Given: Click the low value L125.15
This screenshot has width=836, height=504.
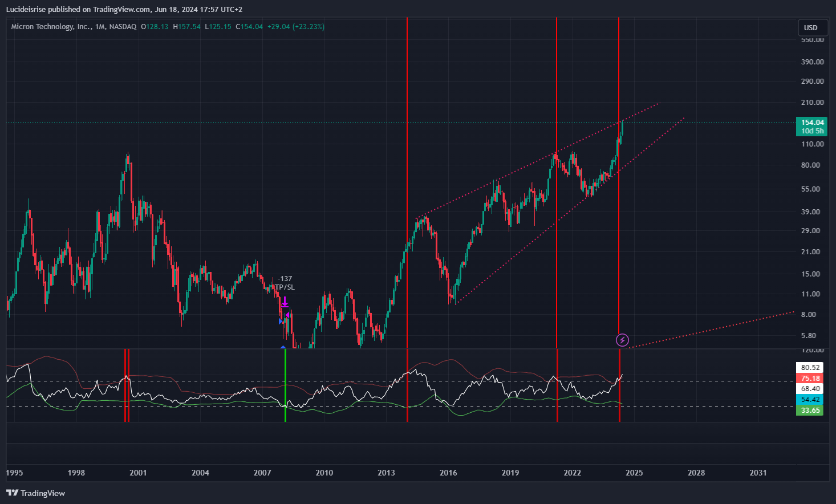Looking at the screenshot, I should click(218, 26).
